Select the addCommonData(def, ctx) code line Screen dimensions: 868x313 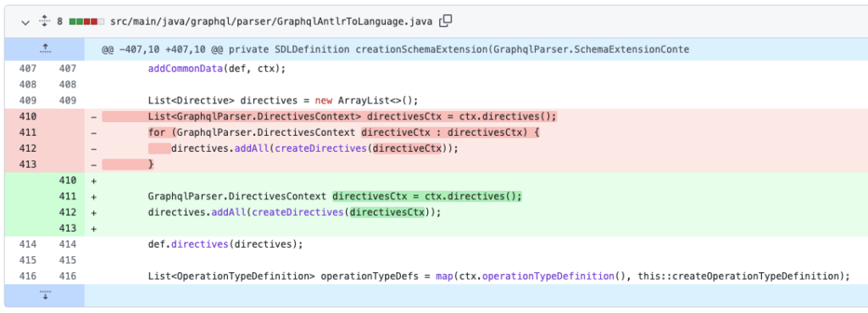[216, 69]
